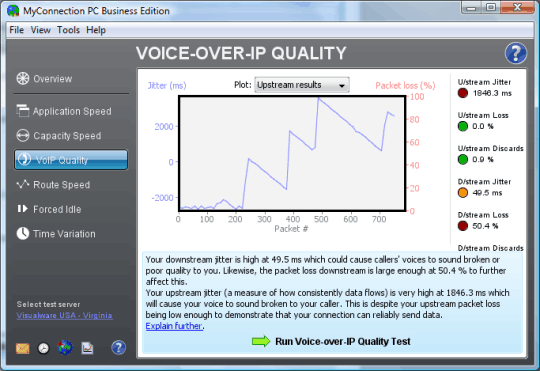The image size is (540, 371).
Task: Open the Application Speed test
Action: tap(64, 111)
